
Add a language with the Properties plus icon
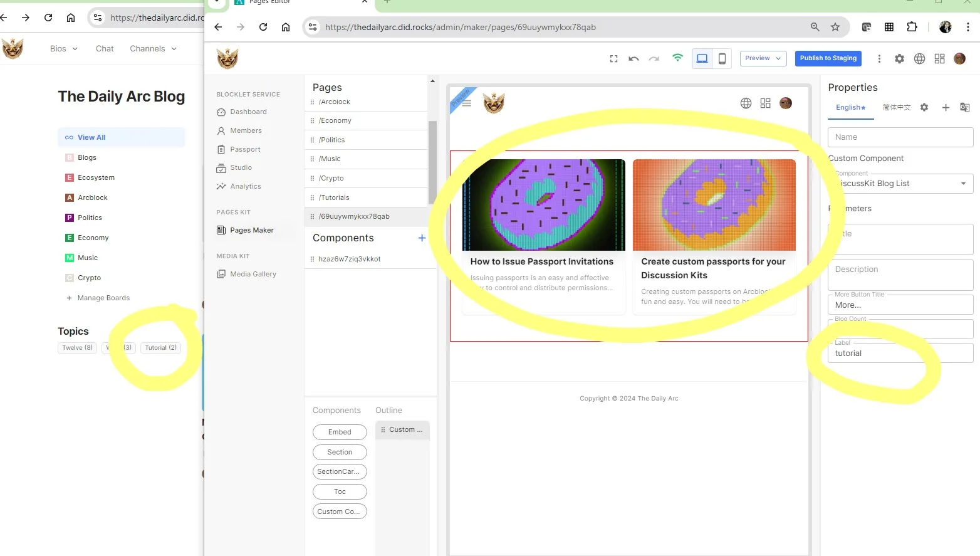click(946, 108)
